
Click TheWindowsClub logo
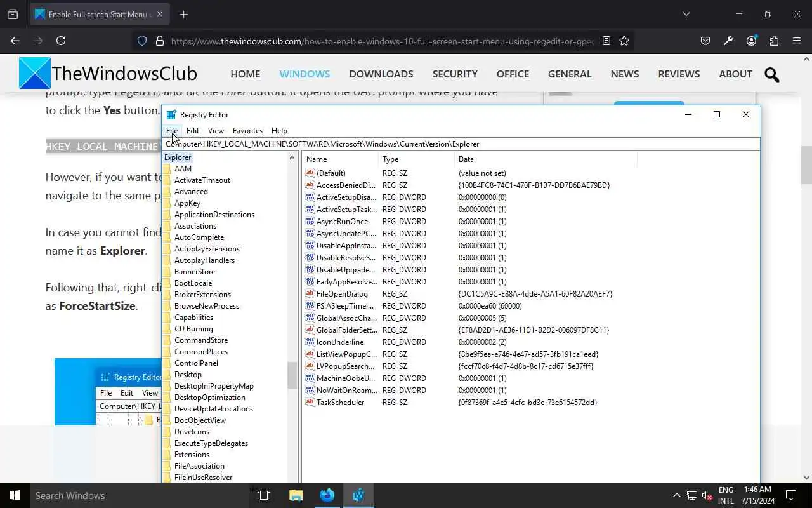tap(108, 74)
